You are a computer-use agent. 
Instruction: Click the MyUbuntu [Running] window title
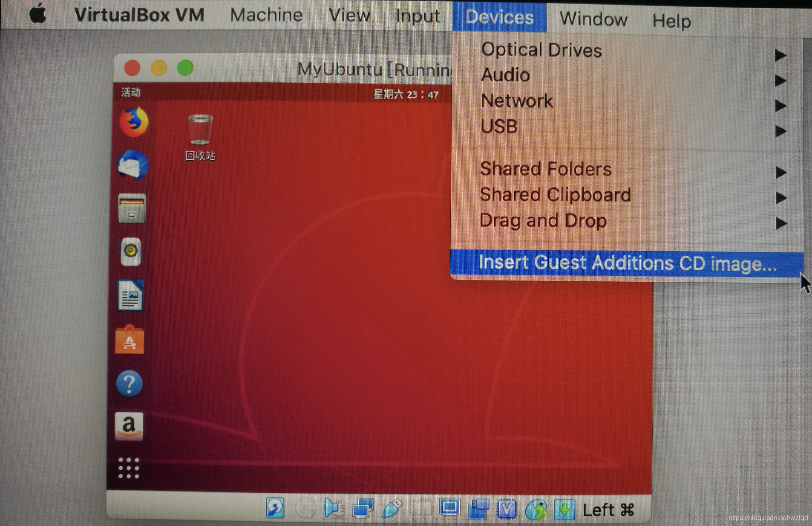[x=374, y=69]
